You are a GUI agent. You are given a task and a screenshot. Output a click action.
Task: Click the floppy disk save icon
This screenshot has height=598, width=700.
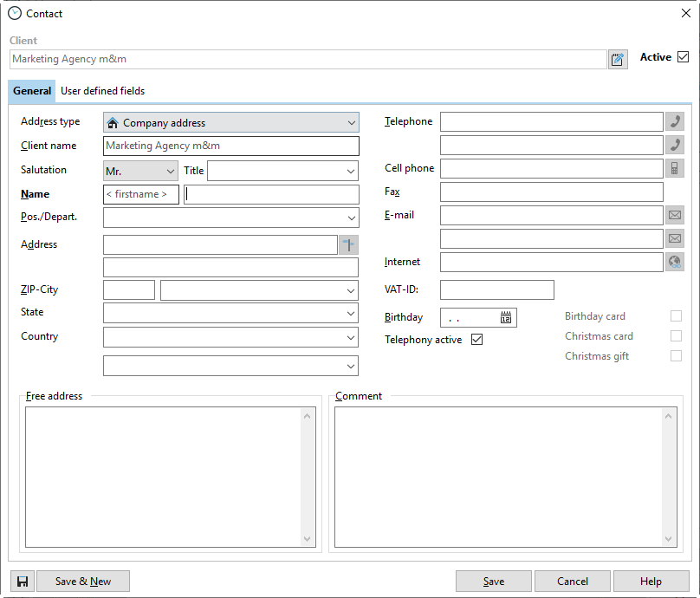[22, 582]
